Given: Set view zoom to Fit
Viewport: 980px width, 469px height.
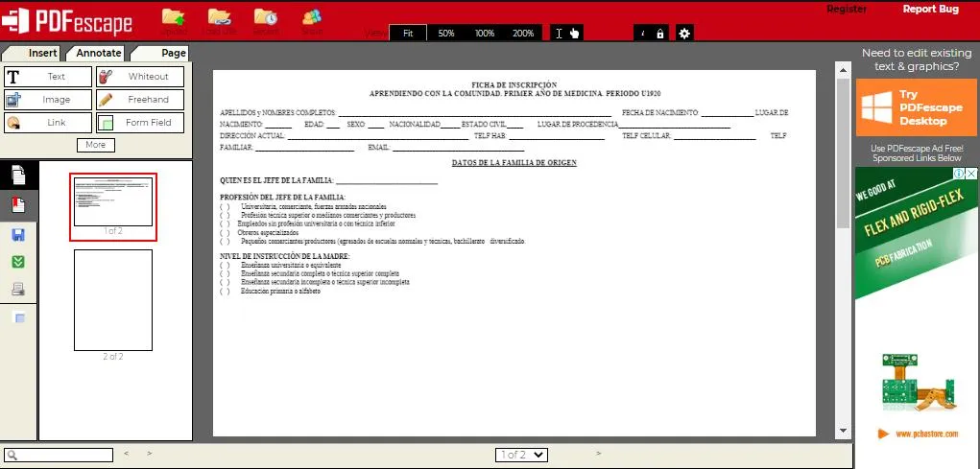Looking at the screenshot, I should click(x=408, y=34).
